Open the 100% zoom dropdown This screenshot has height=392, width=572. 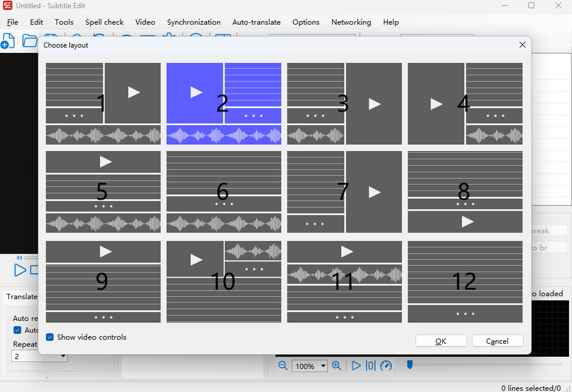point(324,366)
